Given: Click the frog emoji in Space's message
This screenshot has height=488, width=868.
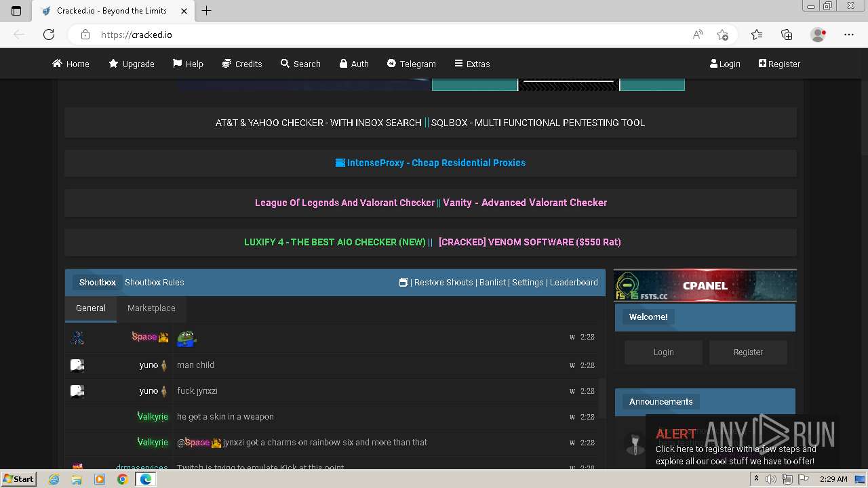Looking at the screenshot, I should click(x=186, y=338).
